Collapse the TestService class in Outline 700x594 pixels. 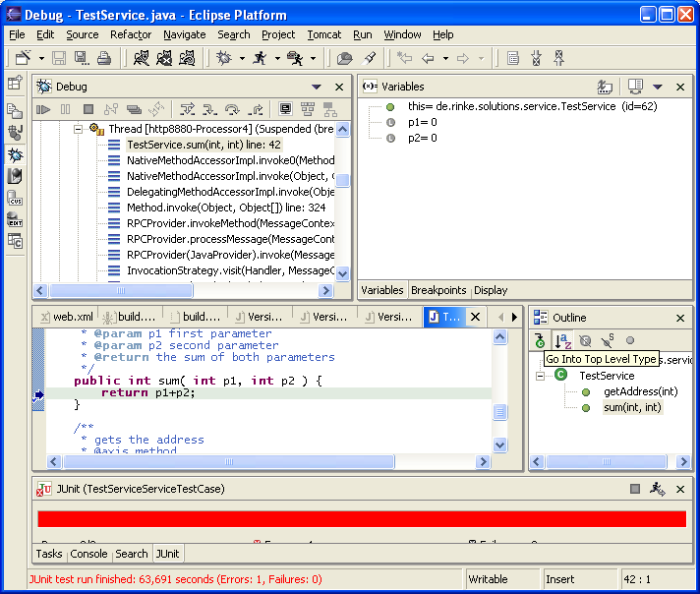click(541, 376)
